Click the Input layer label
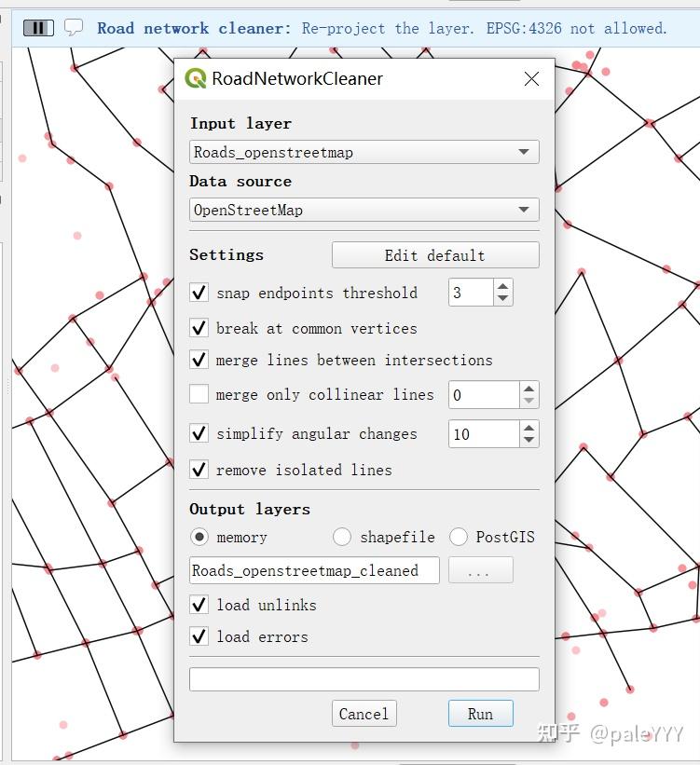The image size is (700, 765). [241, 123]
